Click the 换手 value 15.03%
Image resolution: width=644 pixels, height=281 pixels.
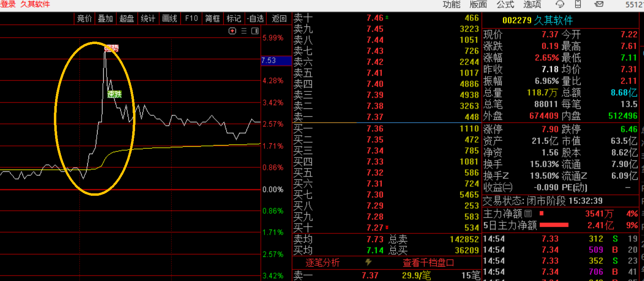(544, 164)
